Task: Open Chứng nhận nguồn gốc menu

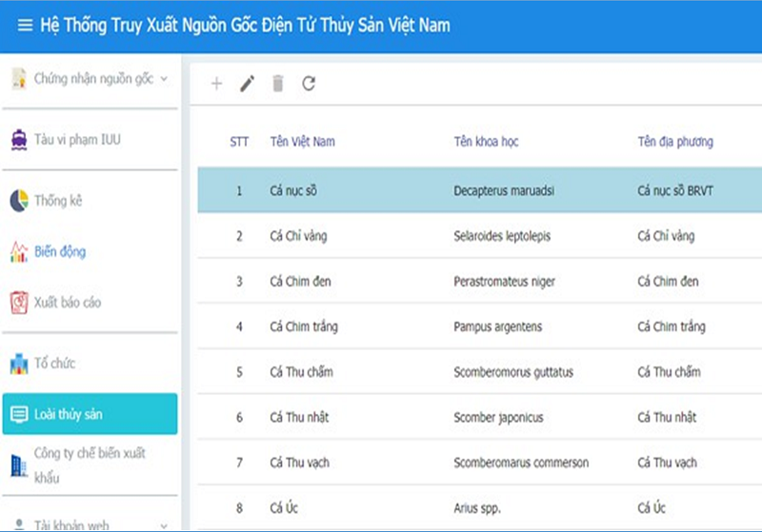Action: click(90, 79)
